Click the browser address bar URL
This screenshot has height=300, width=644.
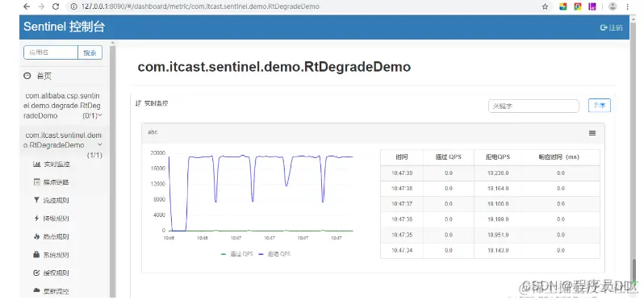point(200,6)
